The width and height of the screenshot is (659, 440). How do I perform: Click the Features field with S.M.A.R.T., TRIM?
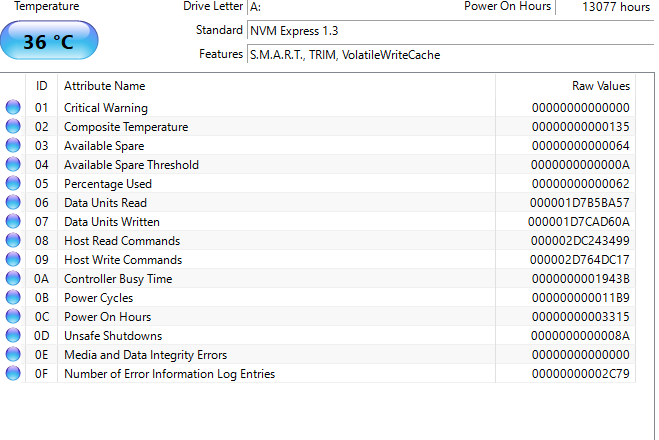pos(451,55)
